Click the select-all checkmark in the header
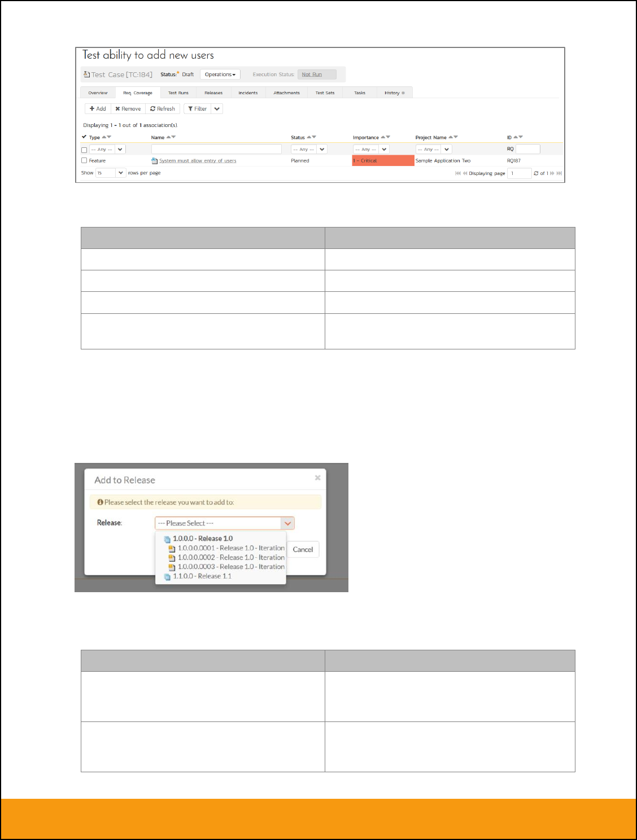Image resolution: width=637 pixels, height=840 pixels. point(84,137)
